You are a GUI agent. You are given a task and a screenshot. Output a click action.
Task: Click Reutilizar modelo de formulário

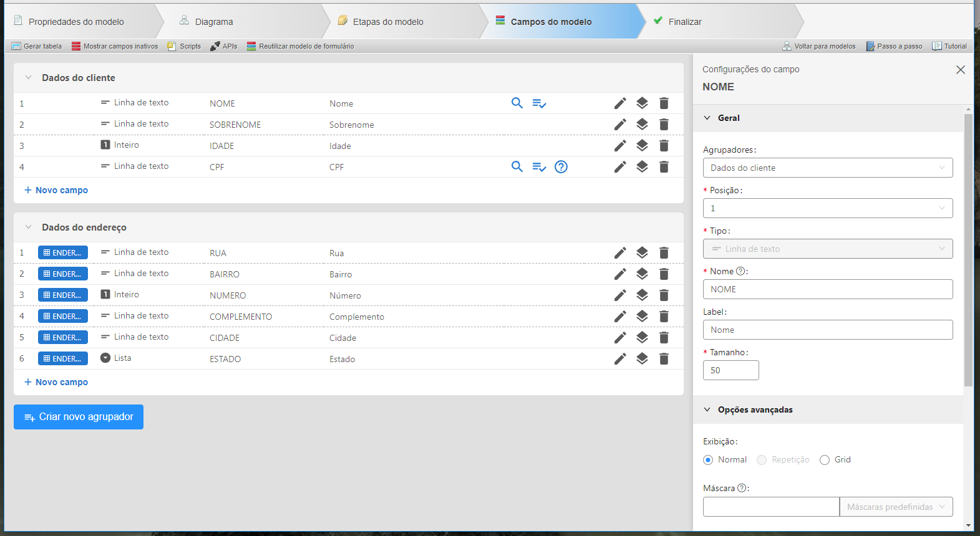click(300, 46)
